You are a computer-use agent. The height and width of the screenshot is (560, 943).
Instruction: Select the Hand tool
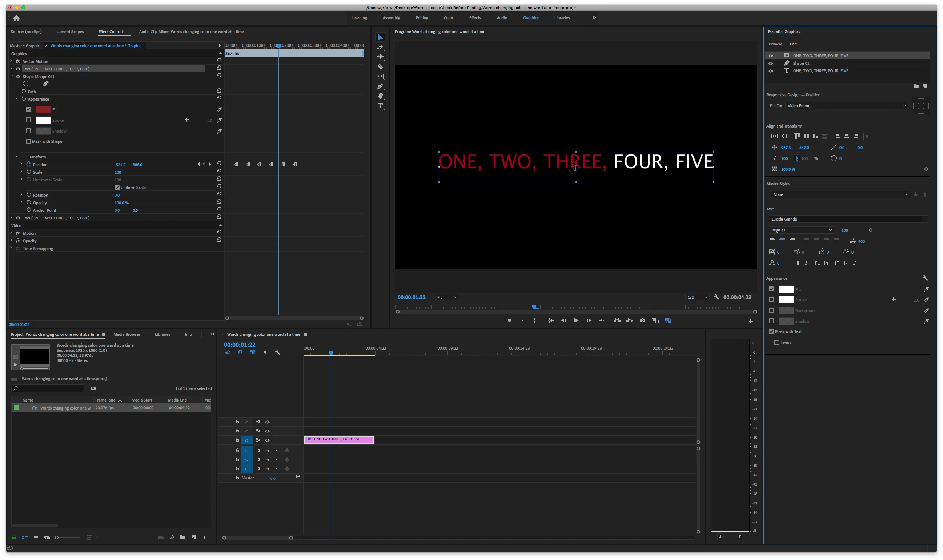point(380,96)
